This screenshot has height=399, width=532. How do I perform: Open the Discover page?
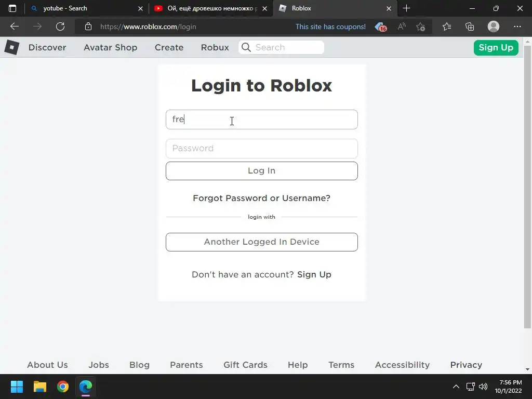click(x=47, y=47)
